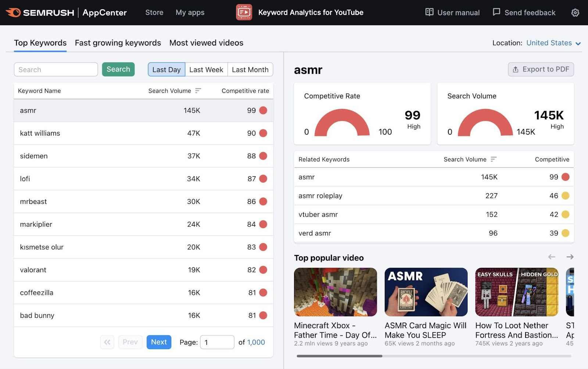Click the red dot in the valorant row
This screenshot has height=369, width=588.
click(263, 269)
